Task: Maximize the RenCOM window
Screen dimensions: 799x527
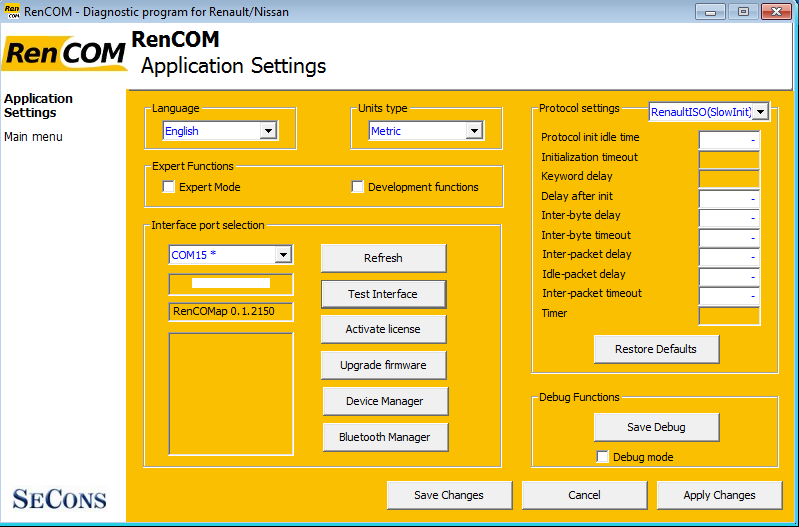Action: pos(743,11)
